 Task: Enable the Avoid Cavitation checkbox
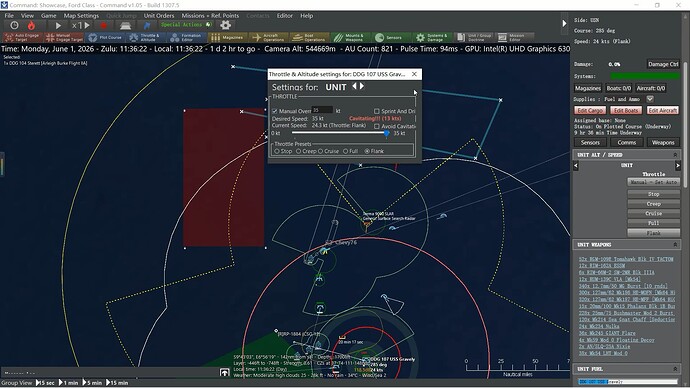click(377, 126)
